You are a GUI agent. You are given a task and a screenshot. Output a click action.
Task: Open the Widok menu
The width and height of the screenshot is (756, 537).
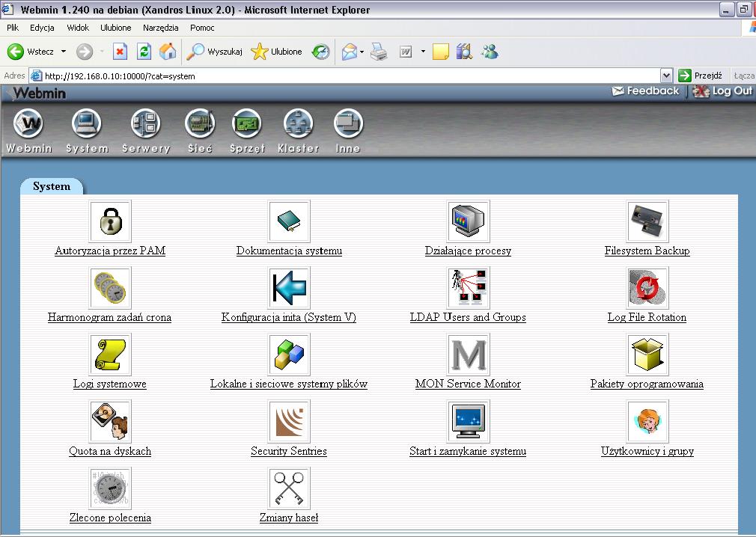pyautogui.click(x=78, y=28)
